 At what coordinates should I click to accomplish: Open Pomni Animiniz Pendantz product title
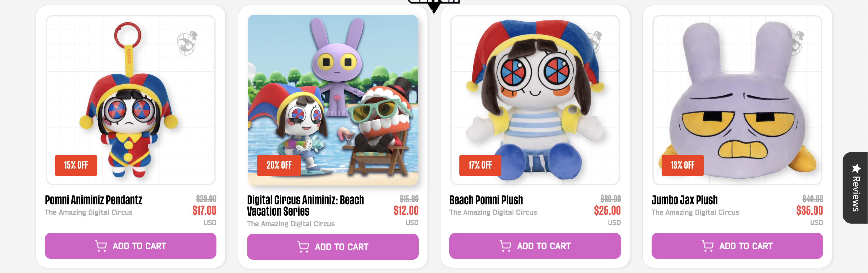[x=93, y=200]
